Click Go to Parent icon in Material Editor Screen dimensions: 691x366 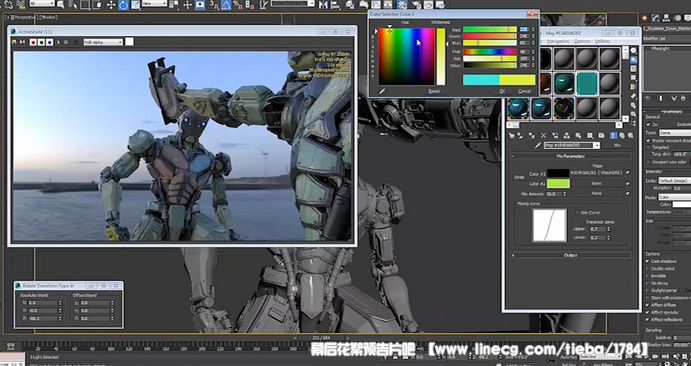622,136
